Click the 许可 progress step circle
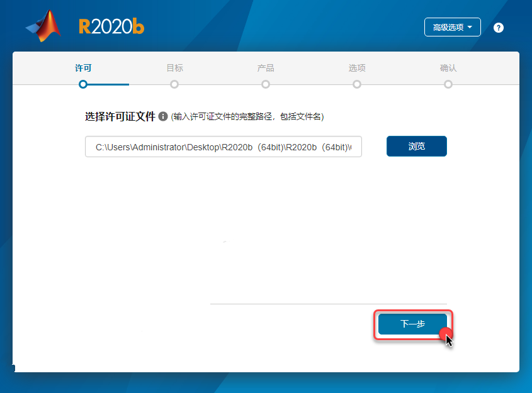Viewport: 532px width, 393px height. point(83,84)
